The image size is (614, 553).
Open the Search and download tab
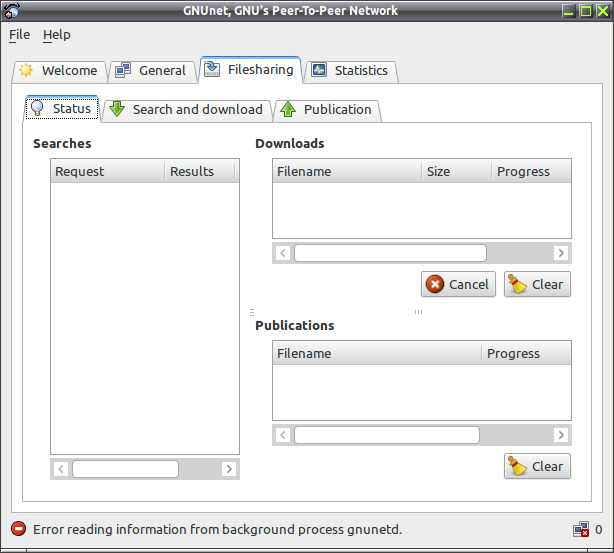point(186,110)
